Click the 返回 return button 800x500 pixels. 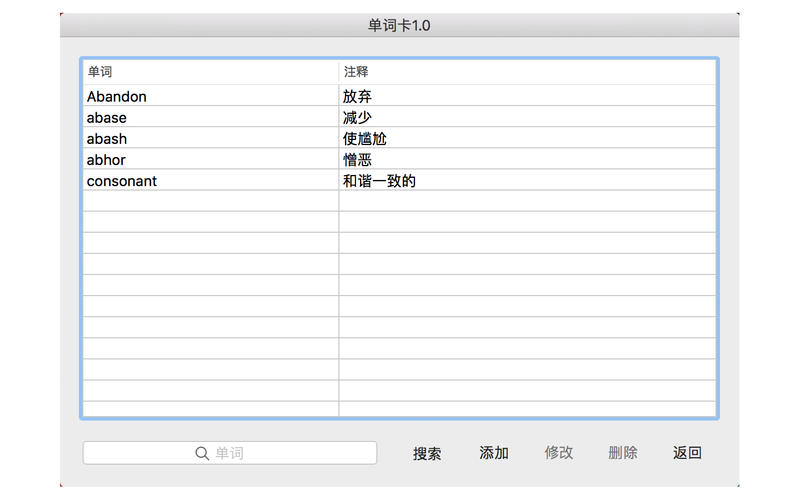687,453
